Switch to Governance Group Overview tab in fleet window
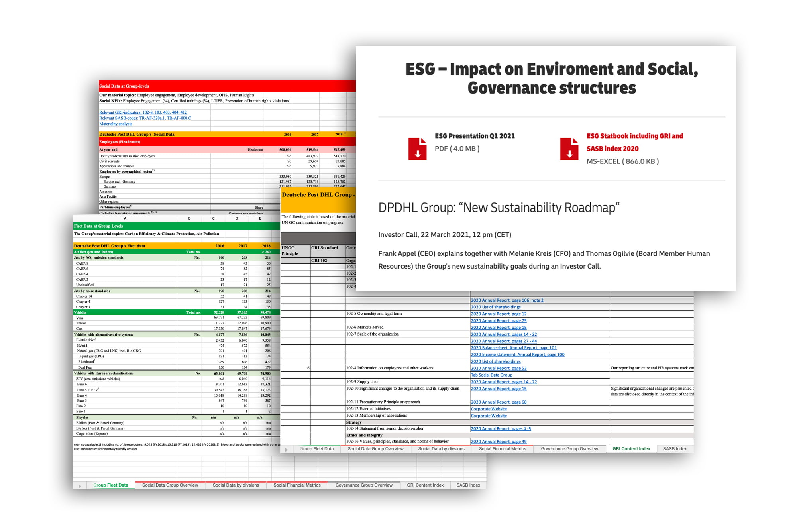 point(364,485)
